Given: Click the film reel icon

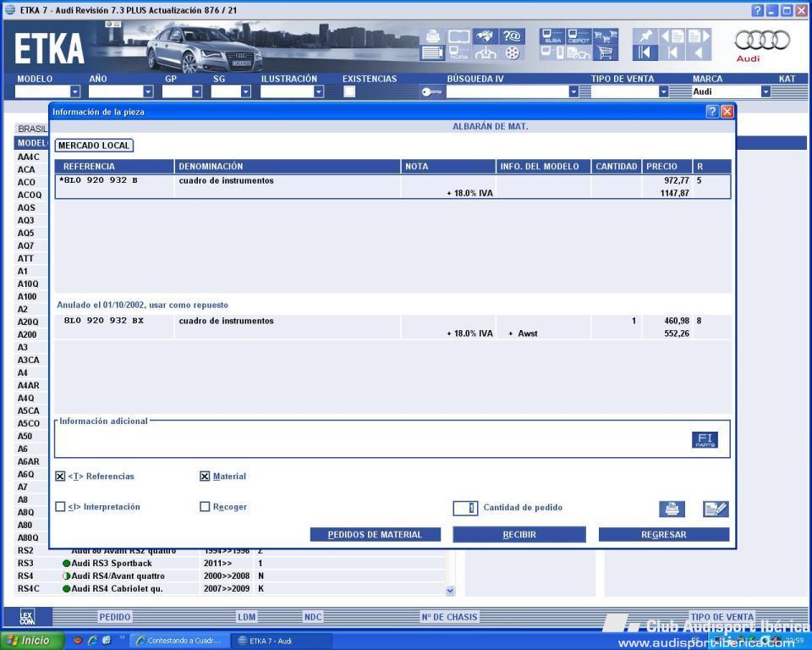Looking at the screenshot, I should tap(512, 52).
